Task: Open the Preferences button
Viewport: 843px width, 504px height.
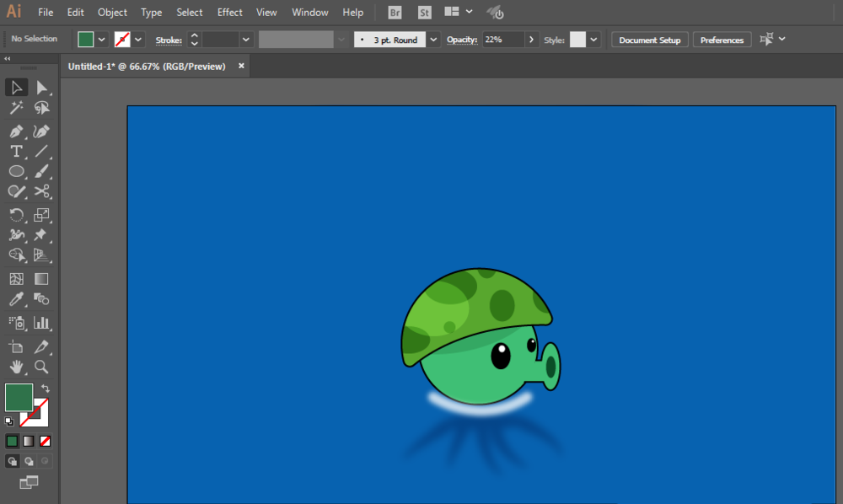Action: [x=722, y=40]
